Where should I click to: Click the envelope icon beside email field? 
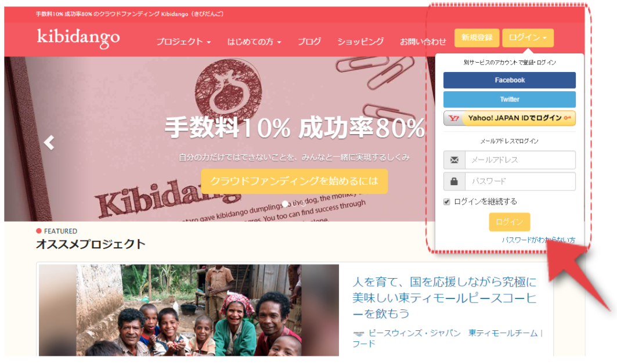pos(454,160)
